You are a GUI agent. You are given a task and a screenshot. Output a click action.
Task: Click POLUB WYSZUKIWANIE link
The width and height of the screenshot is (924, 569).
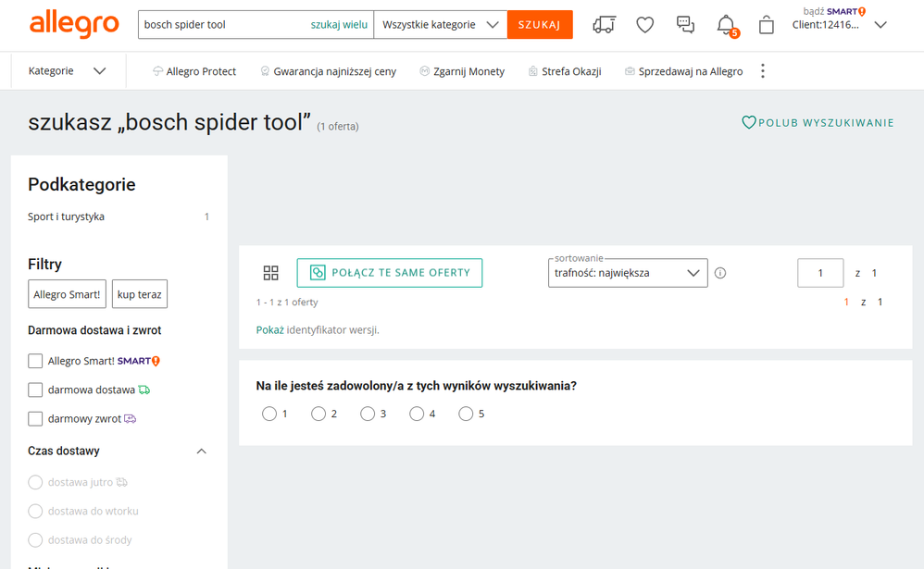(x=826, y=122)
